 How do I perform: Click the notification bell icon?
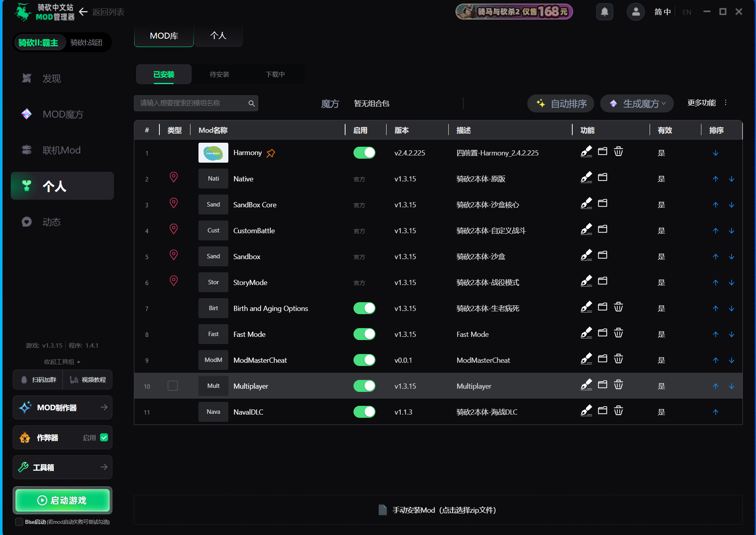tap(605, 12)
